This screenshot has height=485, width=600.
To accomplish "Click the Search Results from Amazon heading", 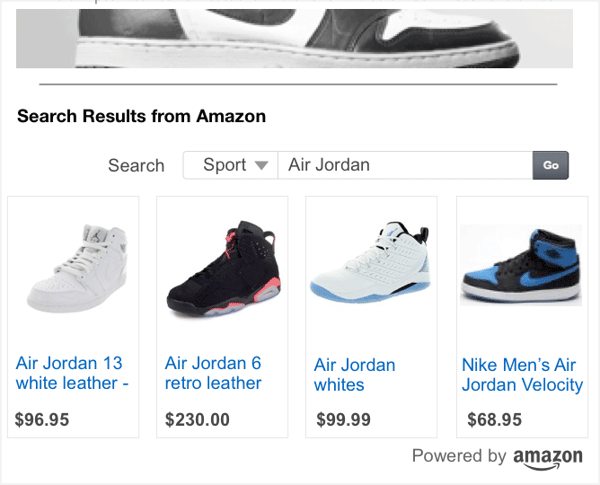I will (x=141, y=116).
